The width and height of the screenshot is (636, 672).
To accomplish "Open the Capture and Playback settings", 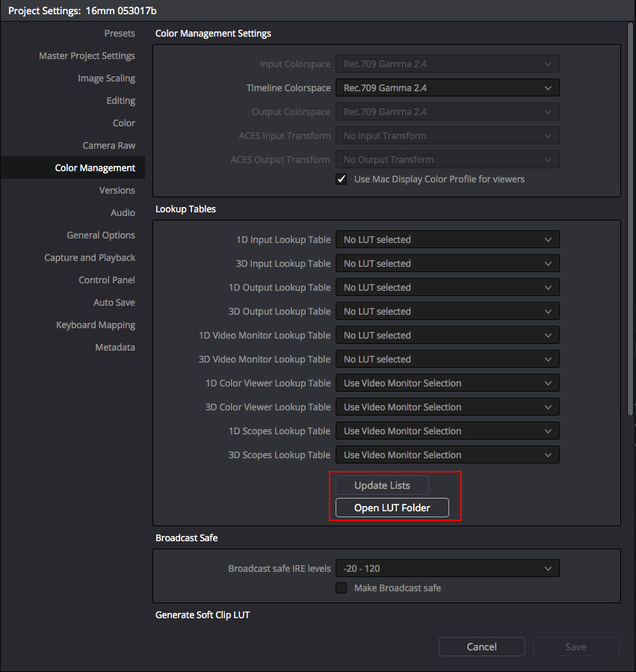I will (90, 257).
